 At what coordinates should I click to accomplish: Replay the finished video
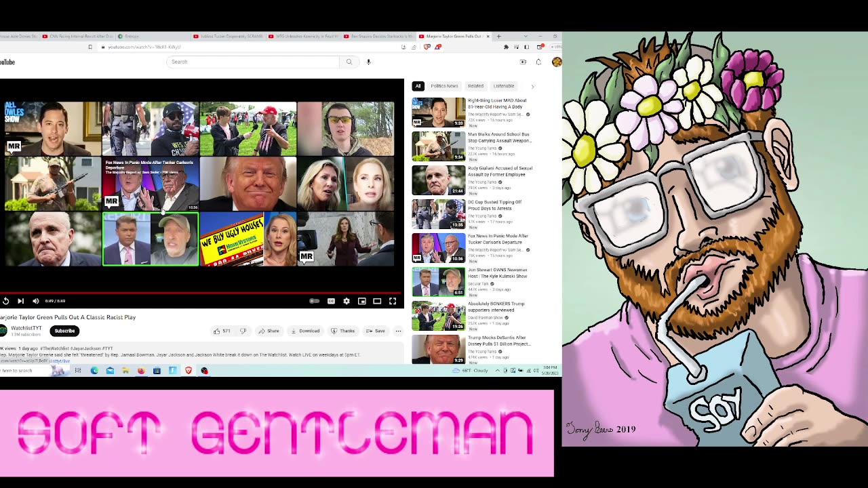(5, 301)
